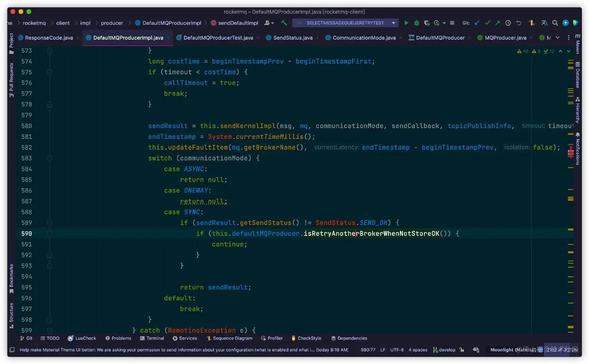Open the Dependencies tool window
Image resolution: width=589 pixels, height=364 pixels.
(349, 338)
